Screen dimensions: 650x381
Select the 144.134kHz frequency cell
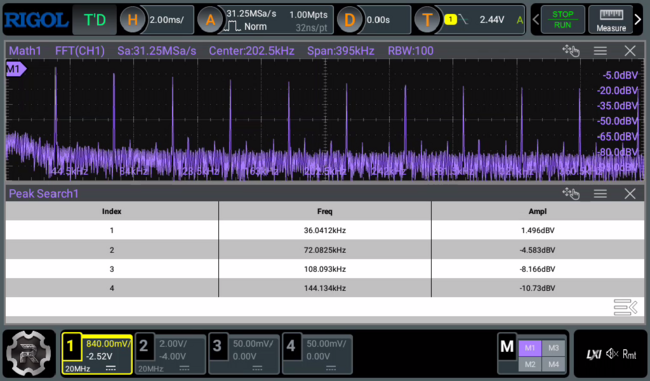(x=325, y=288)
